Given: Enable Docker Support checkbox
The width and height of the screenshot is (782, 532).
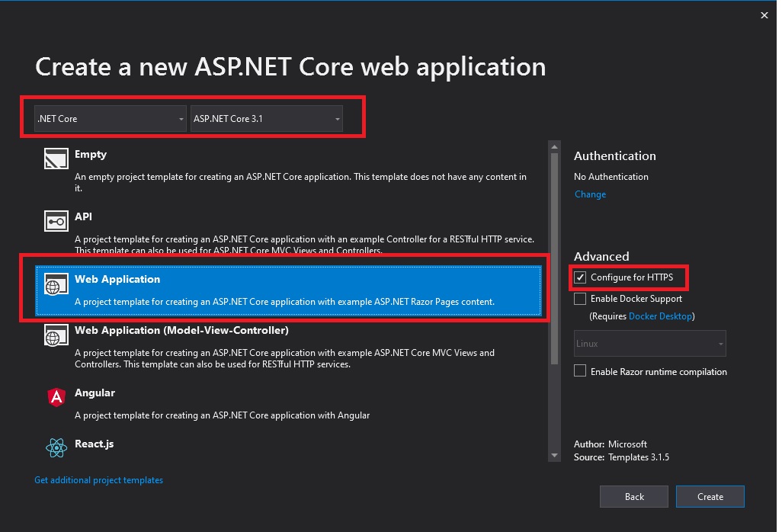Looking at the screenshot, I should [579, 299].
